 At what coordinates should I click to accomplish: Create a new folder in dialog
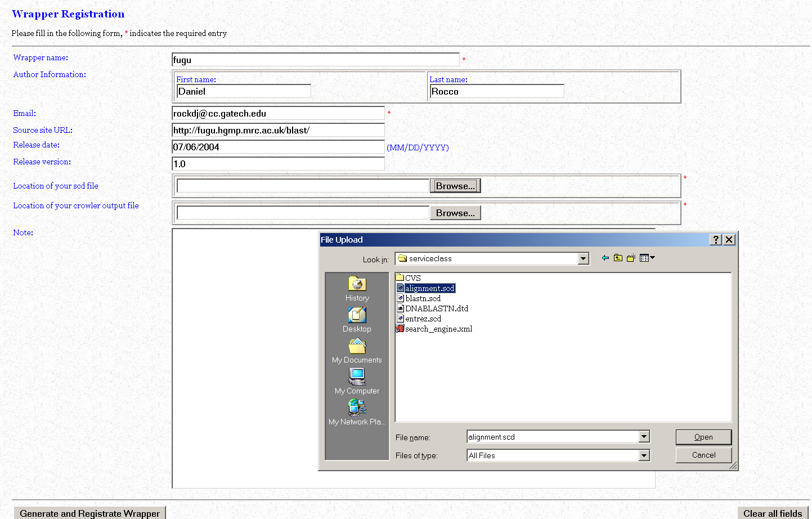(x=631, y=258)
